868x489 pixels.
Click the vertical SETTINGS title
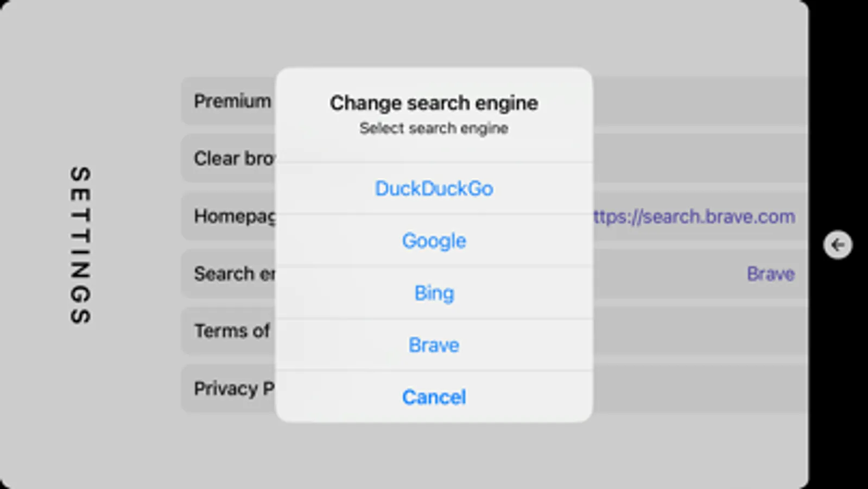pyautogui.click(x=80, y=245)
